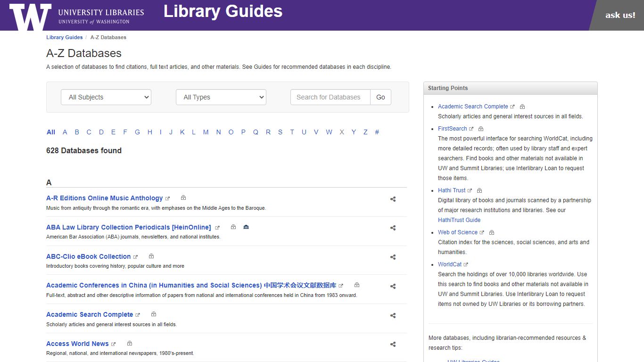The image size is (644, 362).
Task: Click lock icon beside ABC-Clio eBook Collection
Action: (x=151, y=256)
